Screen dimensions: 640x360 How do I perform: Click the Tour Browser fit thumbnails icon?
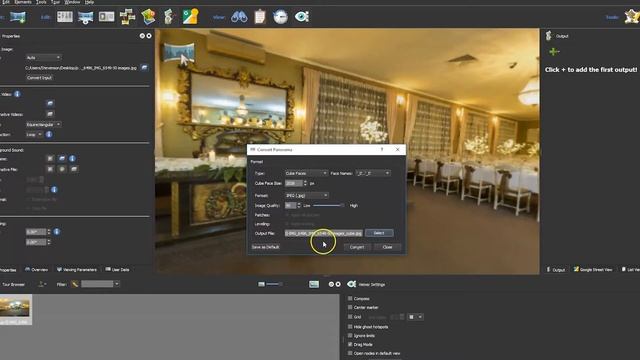coord(313,284)
